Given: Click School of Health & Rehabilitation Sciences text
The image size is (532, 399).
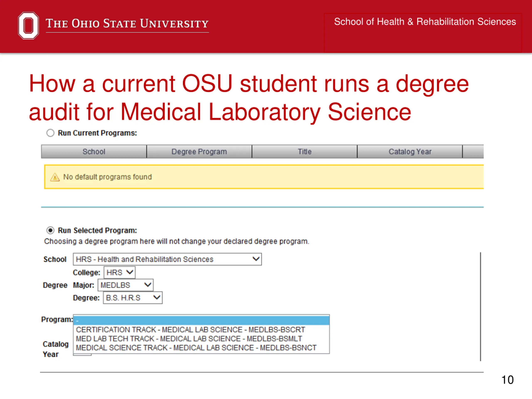Looking at the screenshot, I should 425,22.
